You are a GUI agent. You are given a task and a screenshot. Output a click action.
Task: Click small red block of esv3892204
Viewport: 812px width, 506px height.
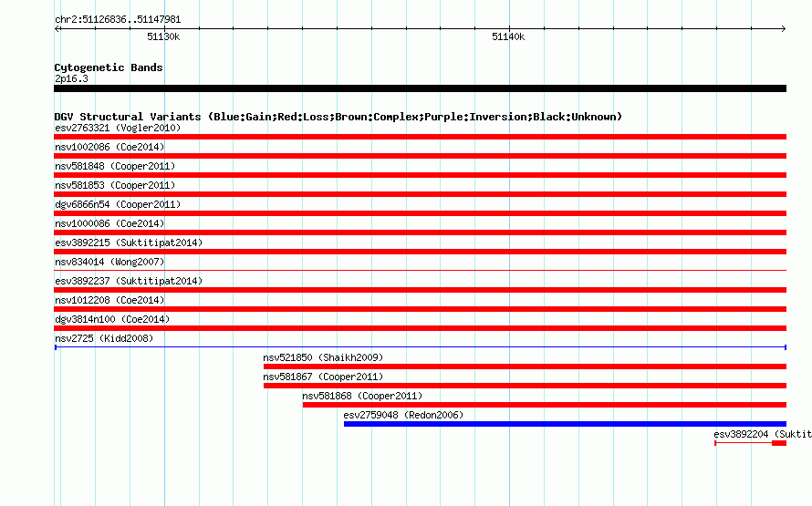coord(779,443)
